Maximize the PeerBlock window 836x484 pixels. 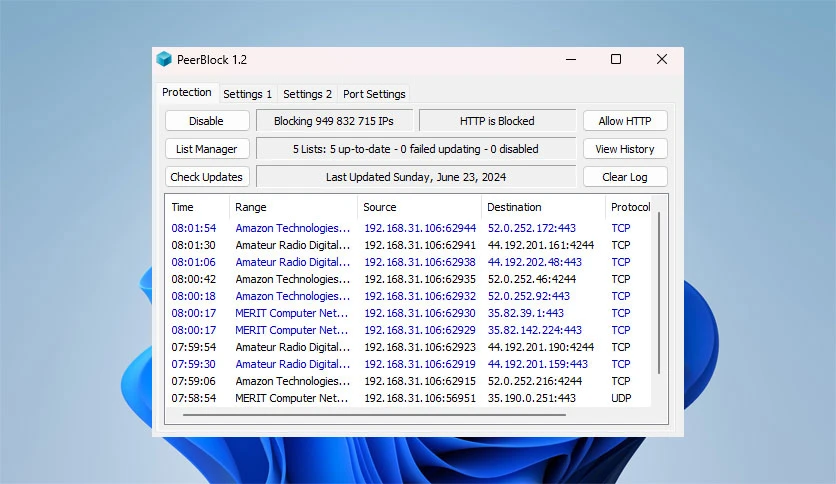[616, 59]
